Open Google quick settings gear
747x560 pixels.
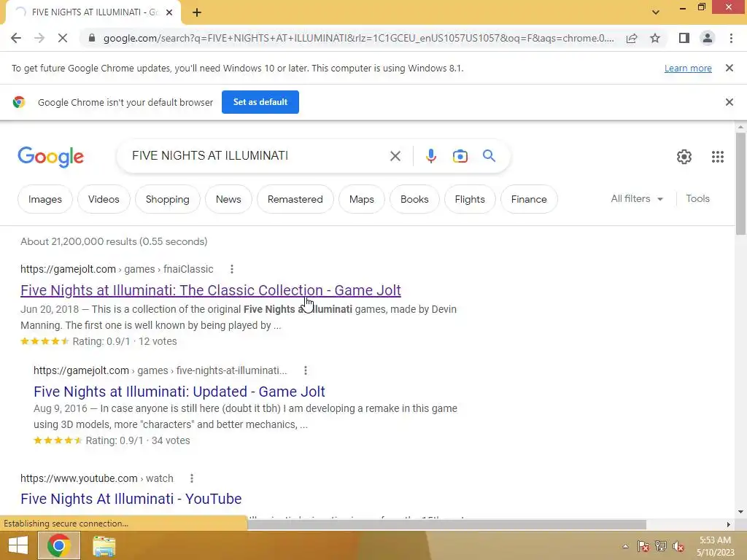684,157
